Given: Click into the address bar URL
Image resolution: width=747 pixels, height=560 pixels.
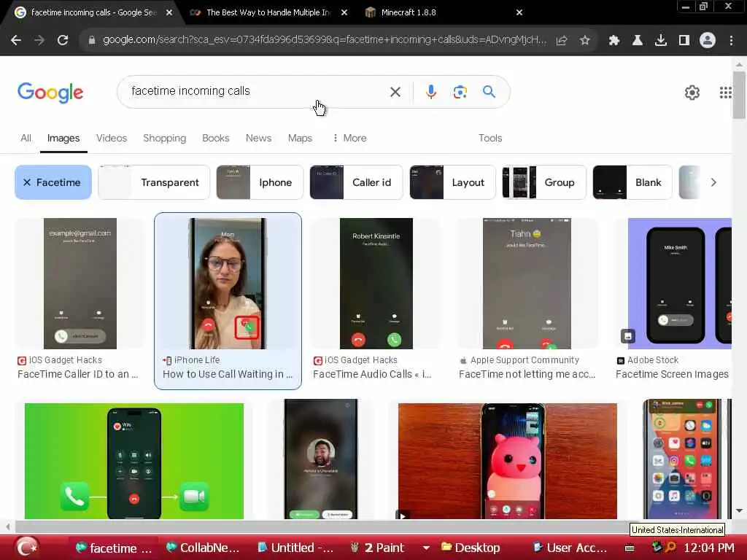Looking at the screenshot, I should point(324,40).
